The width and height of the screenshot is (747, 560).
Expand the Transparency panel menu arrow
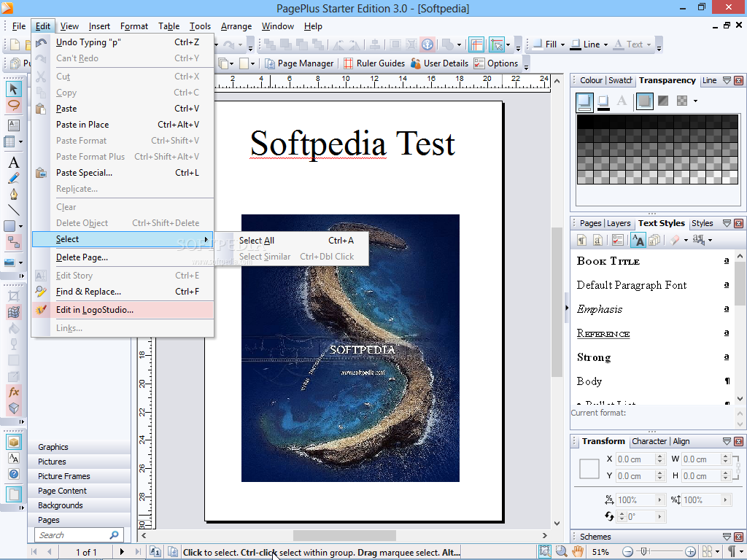pos(727,80)
